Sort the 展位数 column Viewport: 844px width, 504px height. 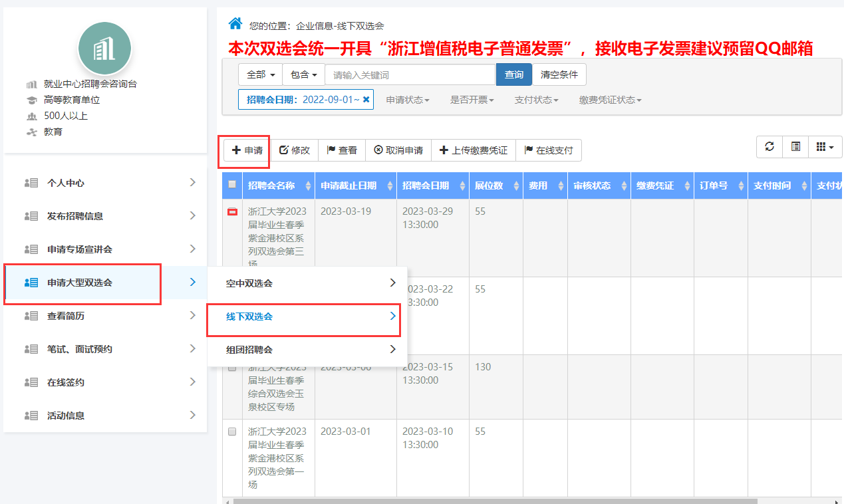tap(516, 186)
